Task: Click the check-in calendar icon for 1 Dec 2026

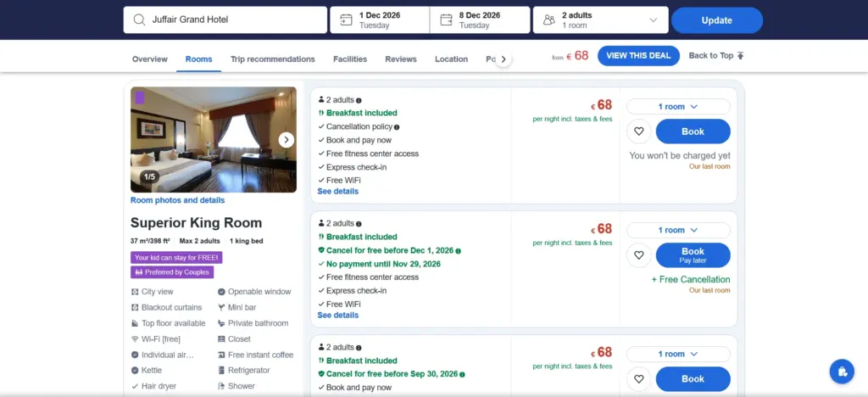Action: (x=346, y=20)
